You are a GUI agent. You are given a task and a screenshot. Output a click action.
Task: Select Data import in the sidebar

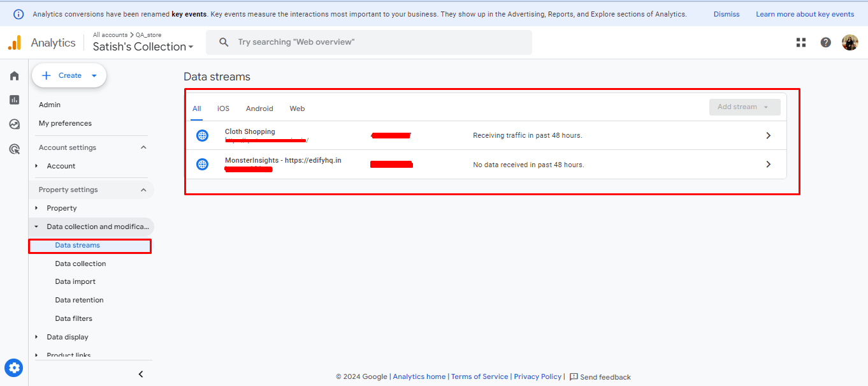pos(75,281)
